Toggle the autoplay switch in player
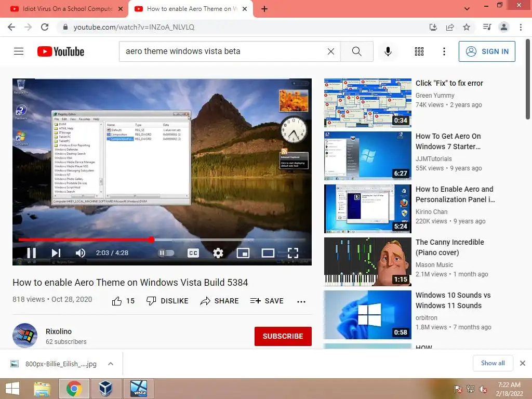 pos(166,253)
